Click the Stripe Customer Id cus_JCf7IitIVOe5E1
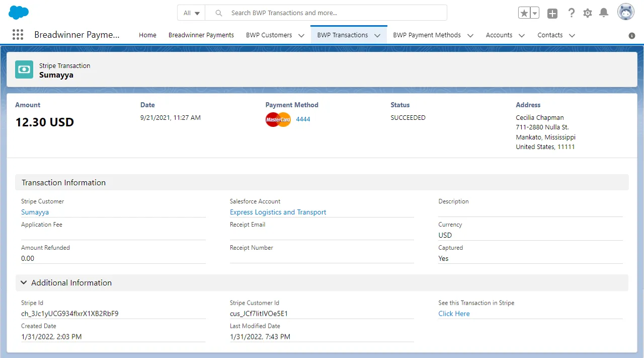 [259, 313]
